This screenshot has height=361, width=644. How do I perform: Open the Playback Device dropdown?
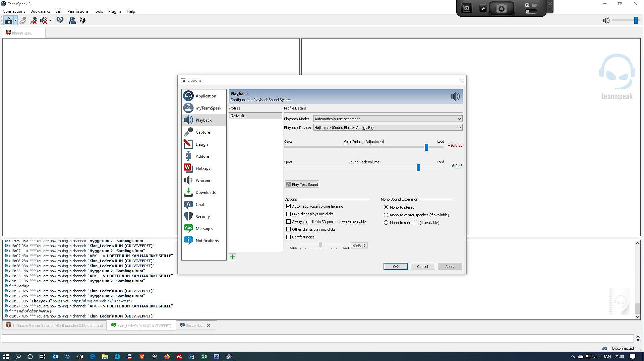[388, 128]
